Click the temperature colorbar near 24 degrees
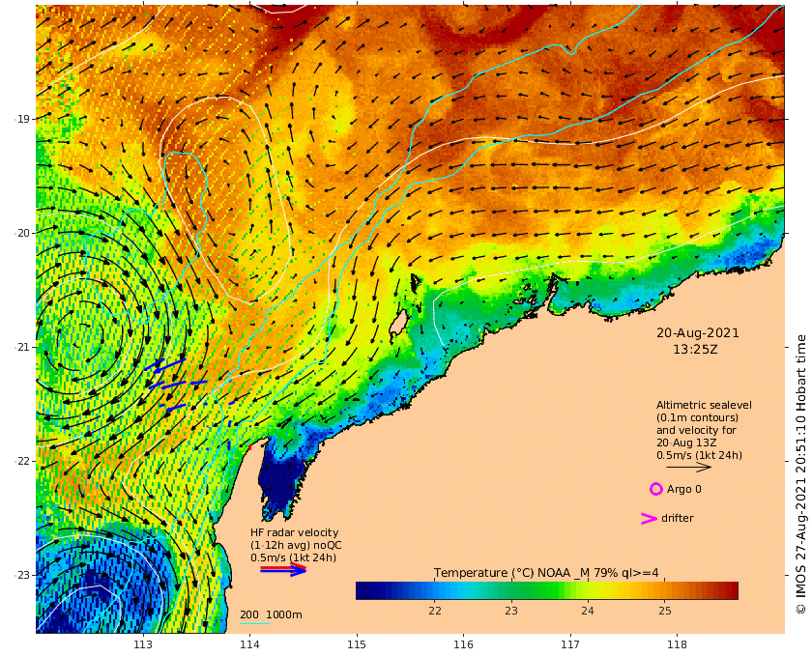This screenshot has height=657, width=812. pos(588,590)
